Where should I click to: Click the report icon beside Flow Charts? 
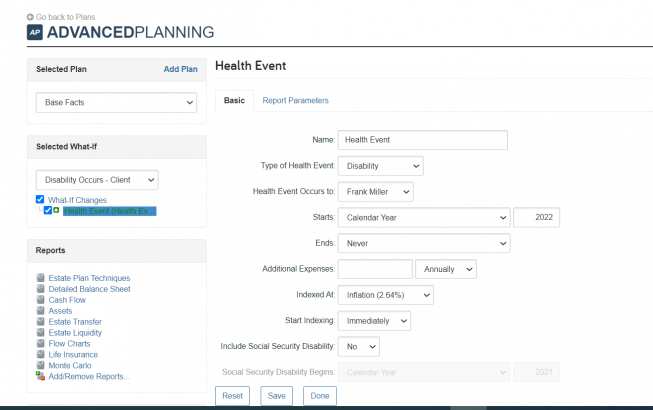[40, 343]
